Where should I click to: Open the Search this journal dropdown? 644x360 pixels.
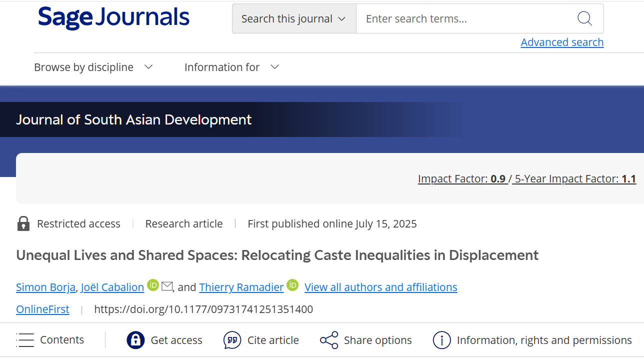point(293,19)
